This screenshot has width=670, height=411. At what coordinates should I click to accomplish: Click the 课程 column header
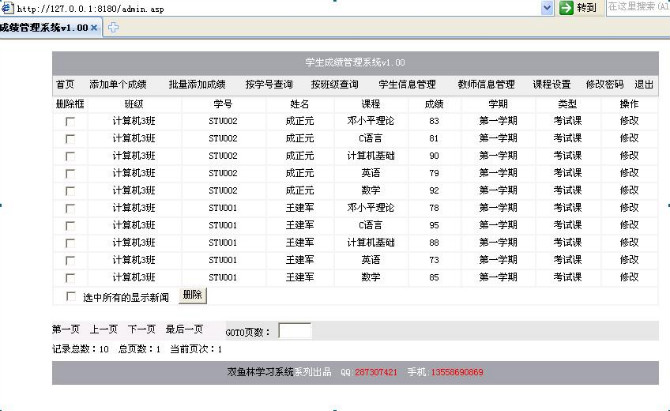click(x=370, y=104)
